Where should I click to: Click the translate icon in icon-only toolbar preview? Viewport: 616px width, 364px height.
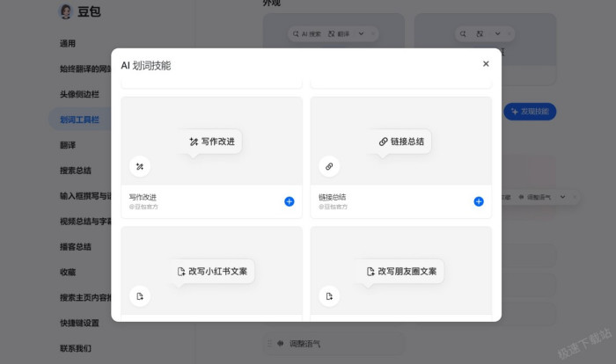click(480, 33)
